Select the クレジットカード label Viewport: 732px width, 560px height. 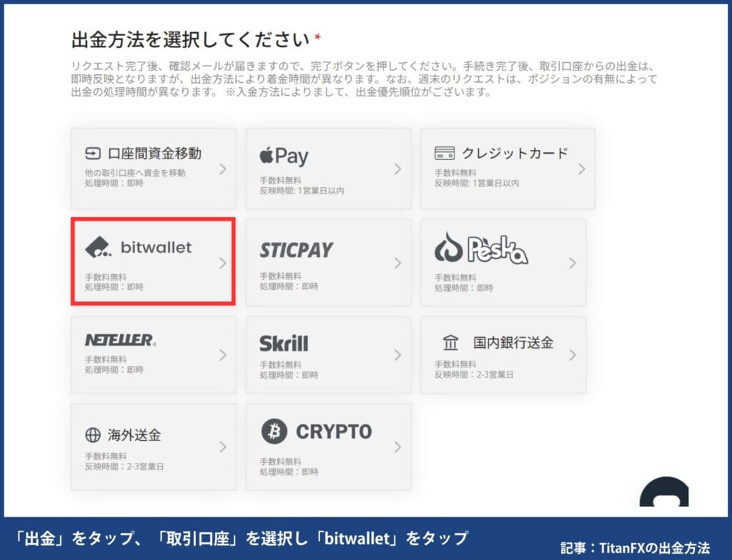click(515, 153)
